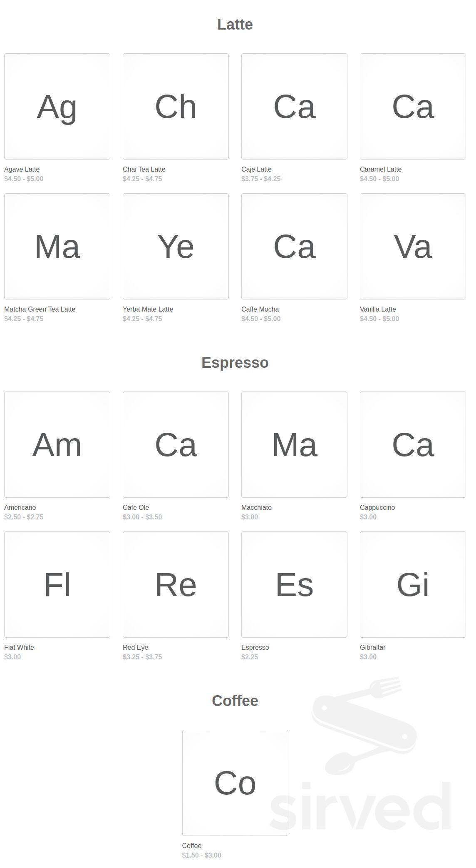Click the Caje Latte item image
This screenshot has height=868, width=476.
tap(294, 106)
